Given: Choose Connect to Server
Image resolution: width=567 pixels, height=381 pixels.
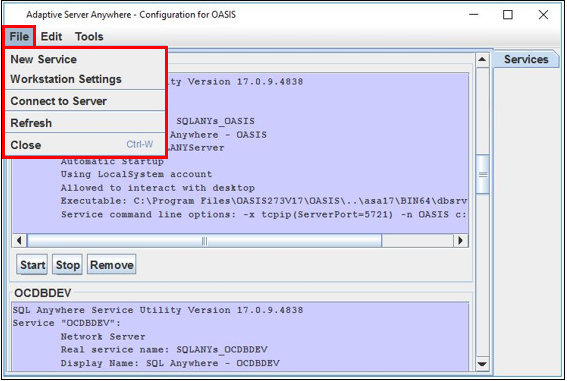Looking at the screenshot, I should [85, 101].
